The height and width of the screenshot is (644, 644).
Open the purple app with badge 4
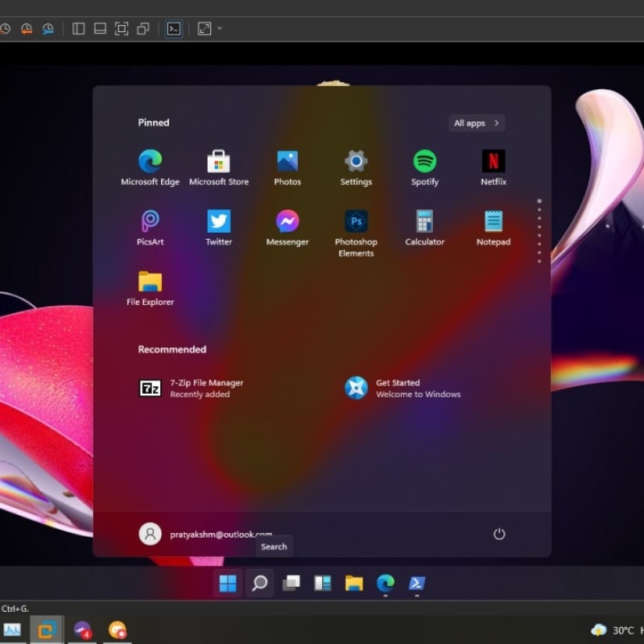point(82,630)
